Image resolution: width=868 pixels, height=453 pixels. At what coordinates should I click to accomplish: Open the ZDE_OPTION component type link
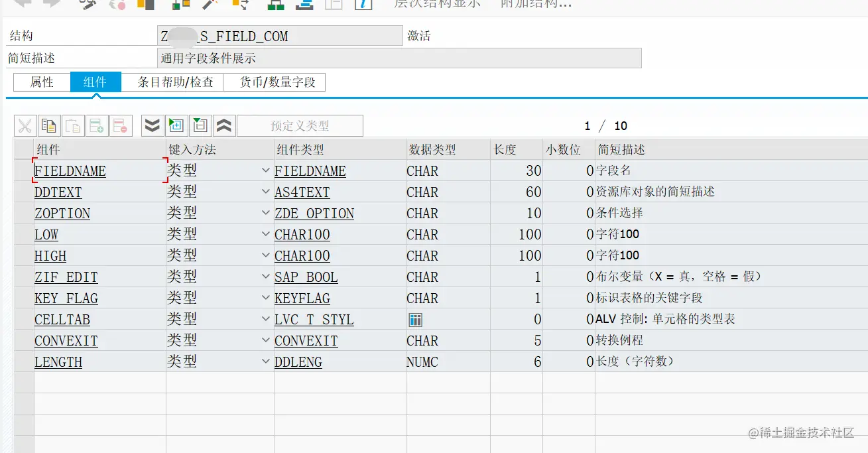coord(314,214)
